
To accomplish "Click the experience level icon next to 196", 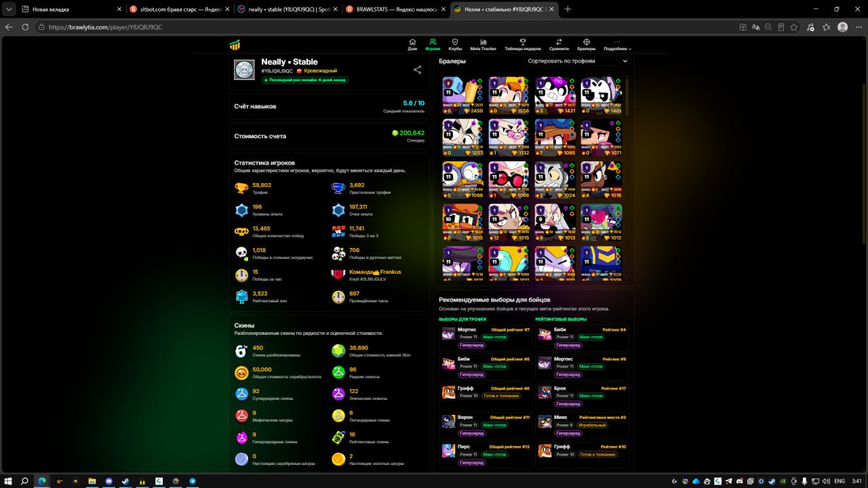I will point(241,210).
